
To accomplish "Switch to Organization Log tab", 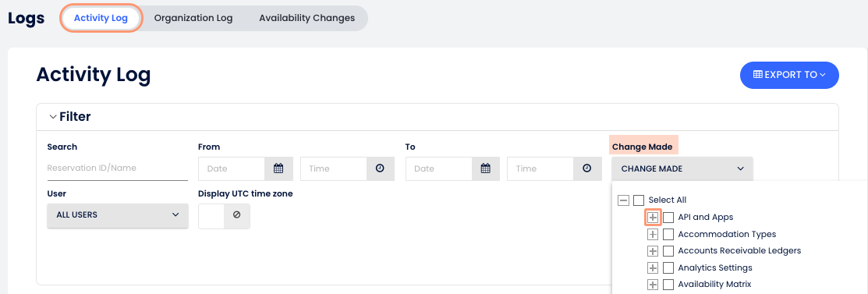I will pyautogui.click(x=193, y=18).
